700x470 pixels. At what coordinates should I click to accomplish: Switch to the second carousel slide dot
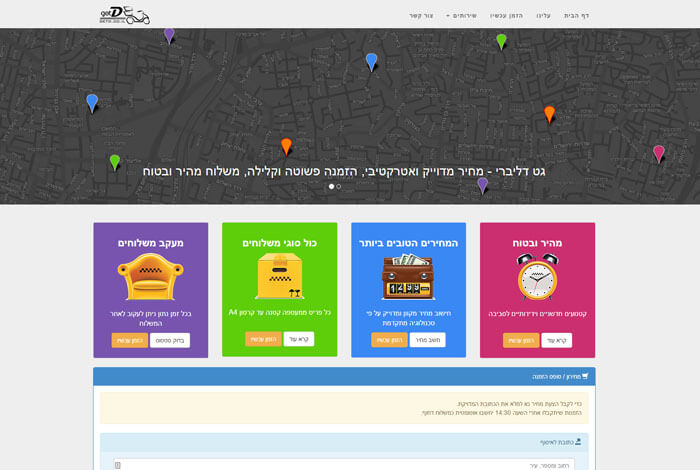[x=338, y=187]
